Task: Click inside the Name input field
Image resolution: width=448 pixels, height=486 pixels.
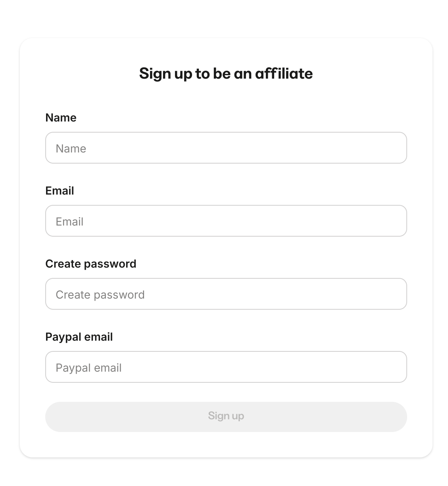Action: 226,148
